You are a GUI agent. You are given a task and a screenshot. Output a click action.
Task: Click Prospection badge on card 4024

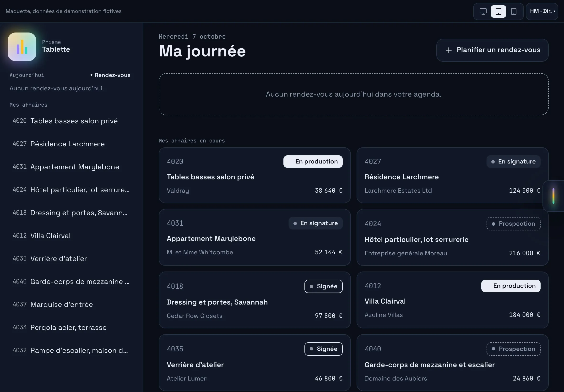513,224
